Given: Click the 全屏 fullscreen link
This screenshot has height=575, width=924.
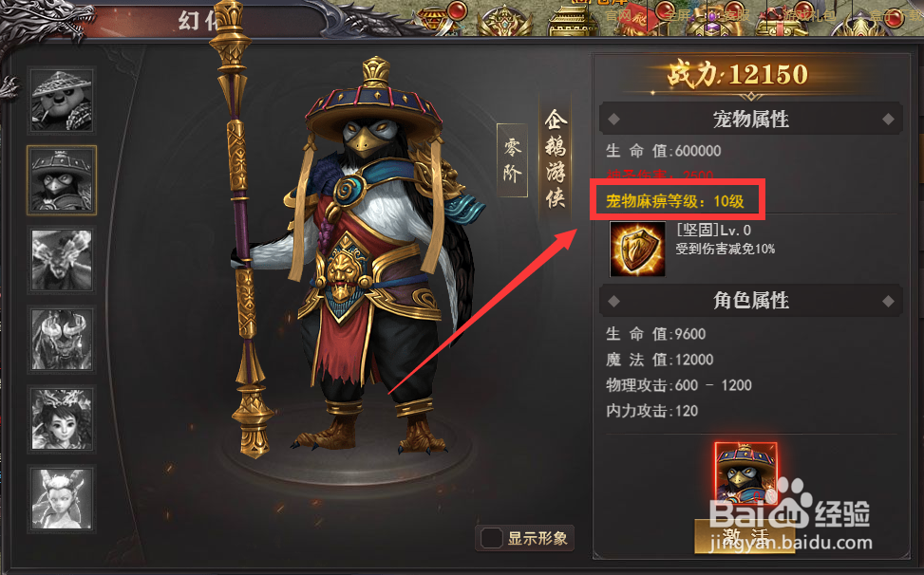Looking at the screenshot, I should (679, 16).
